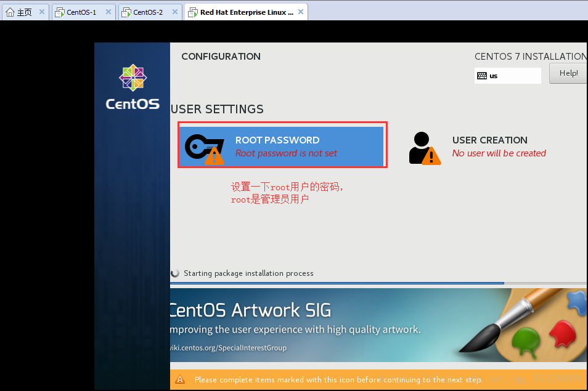This screenshot has height=391, width=588.
Task: Click the spinner beside Starting package installation
Action: [175, 273]
